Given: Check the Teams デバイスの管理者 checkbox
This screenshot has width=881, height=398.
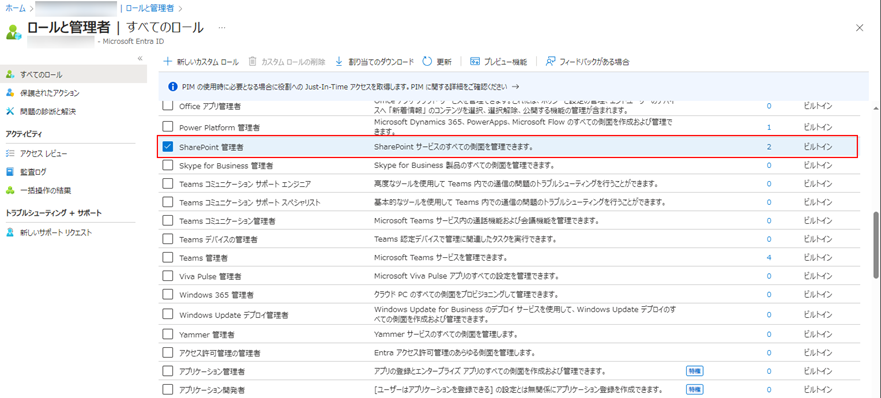Looking at the screenshot, I should (167, 239).
